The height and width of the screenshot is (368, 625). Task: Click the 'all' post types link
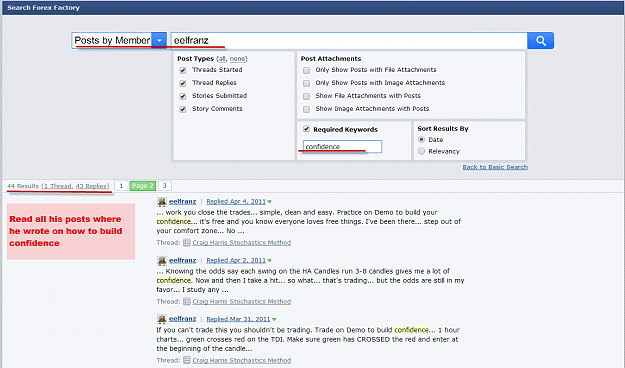[222, 59]
